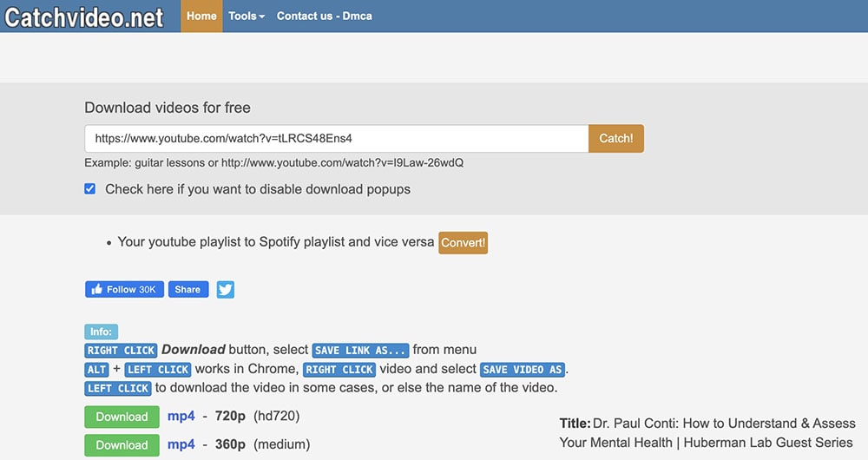This screenshot has height=460, width=868.
Task: Click the Twitter bird icon
Action: pyautogui.click(x=226, y=290)
